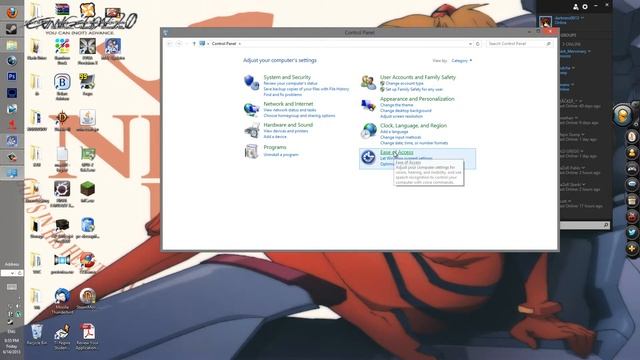Image resolution: width=640 pixels, height=360 pixels.
Task: Click Change input methods link
Action: [400, 138]
